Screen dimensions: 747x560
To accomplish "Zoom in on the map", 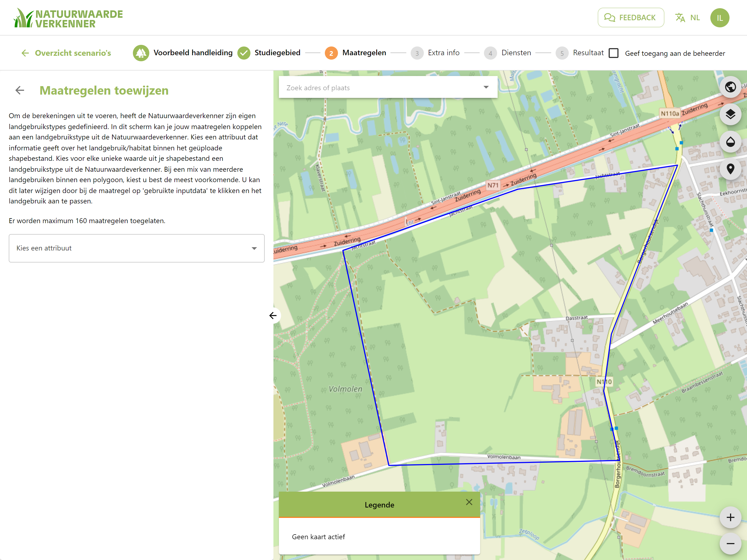I will point(730,517).
